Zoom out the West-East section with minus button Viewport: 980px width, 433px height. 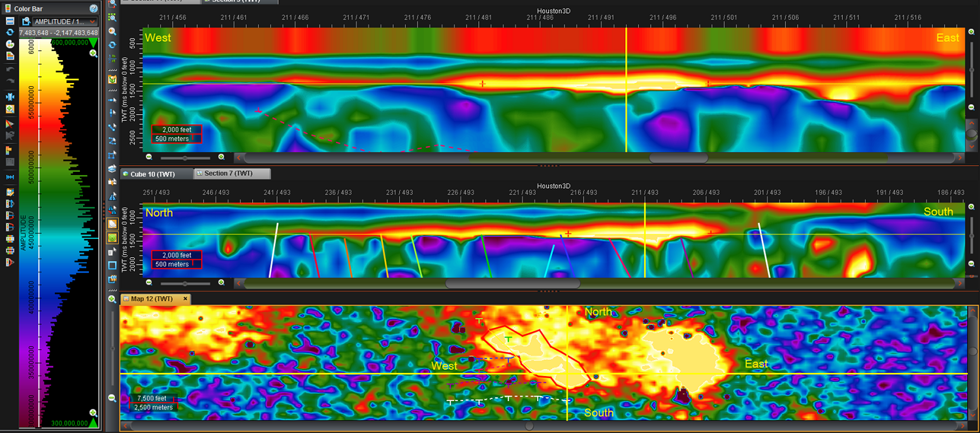[x=149, y=157]
